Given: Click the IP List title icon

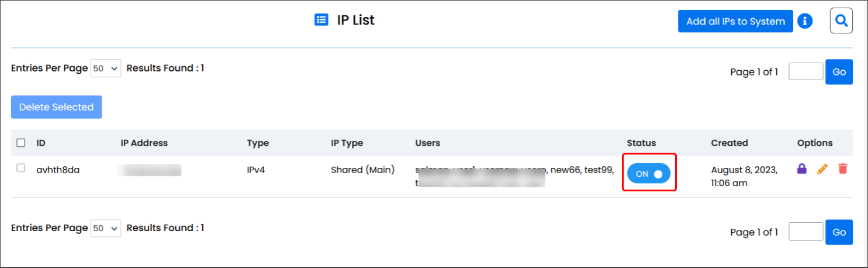Looking at the screenshot, I should [321, 20].
